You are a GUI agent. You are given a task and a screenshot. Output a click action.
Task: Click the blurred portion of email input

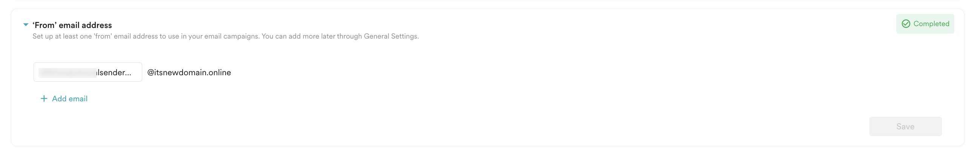[x=67, y=72]
